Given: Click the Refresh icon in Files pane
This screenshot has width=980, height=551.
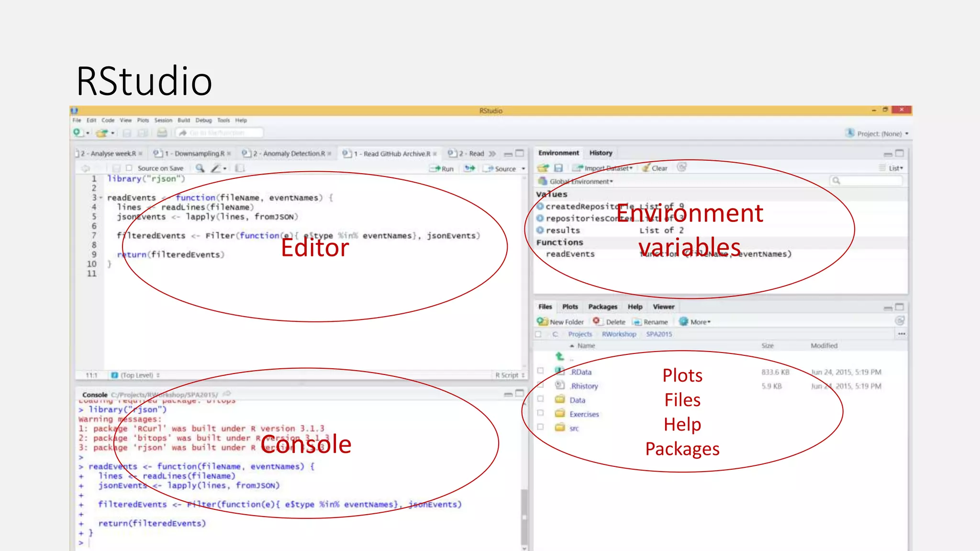Looking at the screenshot, I should 900,321.
